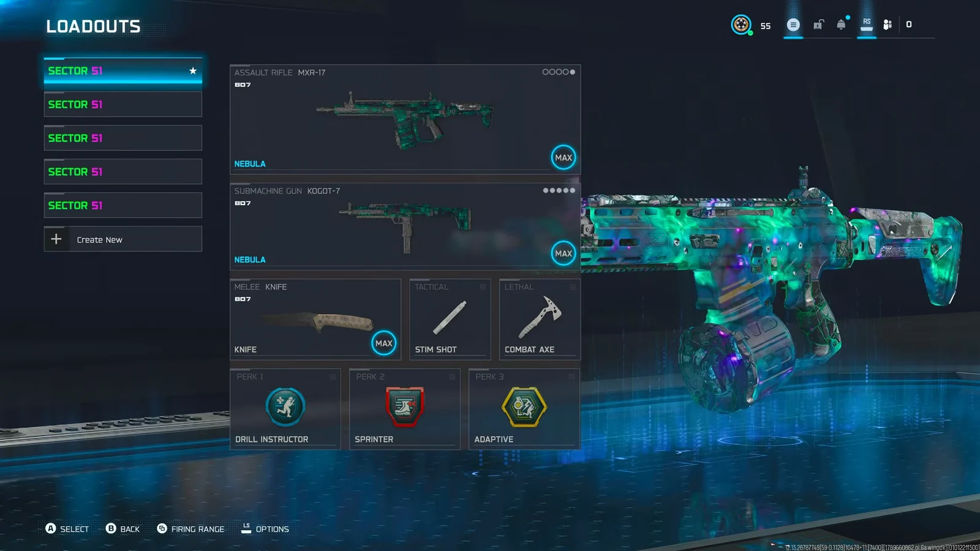Image resolution: width=980 pixels, height=551 pixels.
Task: Select the third SECTOR 51 loadout
Action: coord(123,138)
